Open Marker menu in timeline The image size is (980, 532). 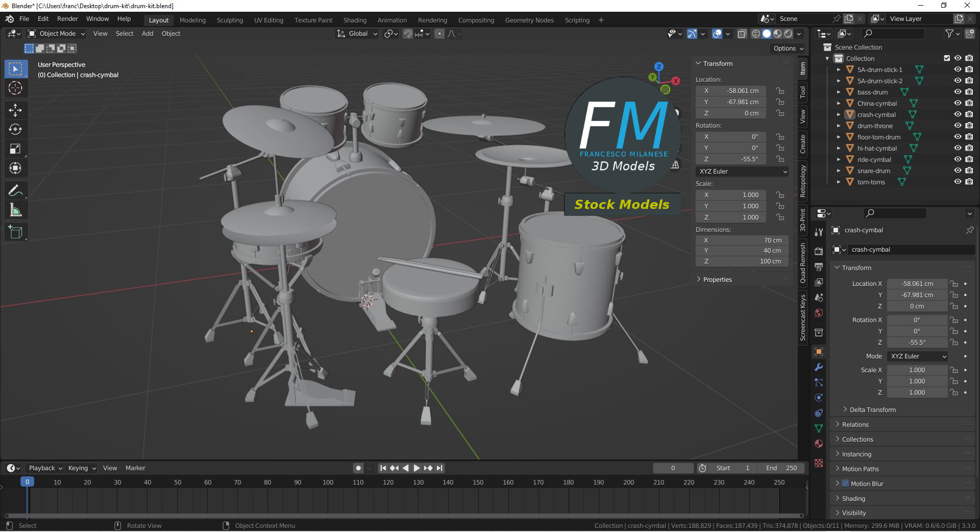[x=135, y=468]
